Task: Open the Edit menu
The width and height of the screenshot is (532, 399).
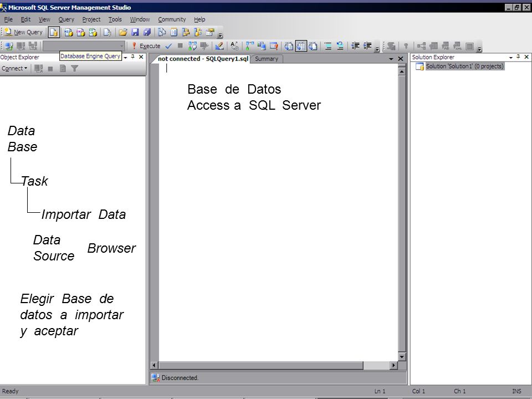Action: 25,19
